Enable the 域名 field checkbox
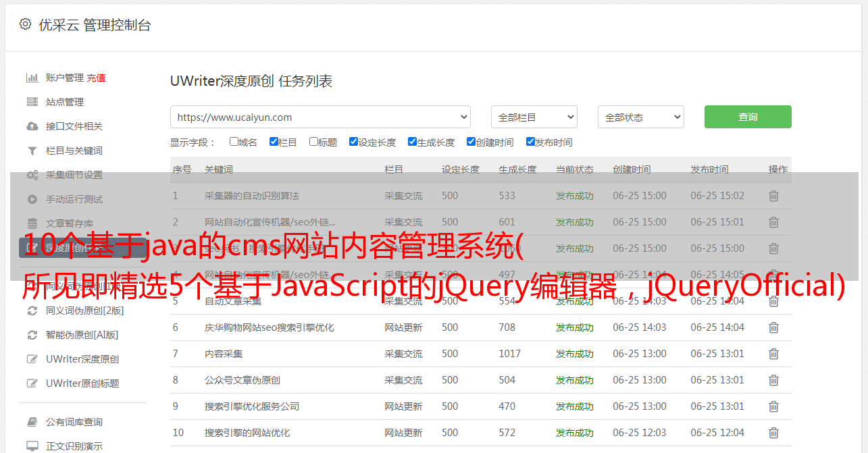The width and height of the screenshot is (868, 453). coord(234,142)
